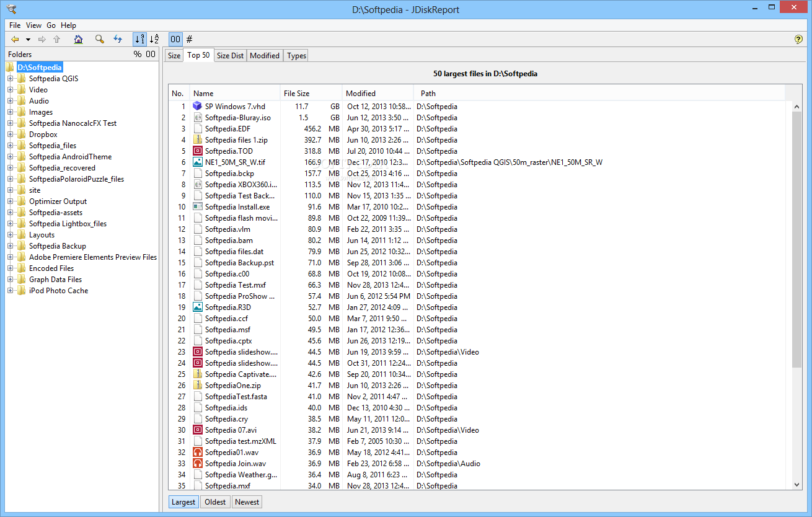Click the Softpedia Install.exe icon

click(x=198, y=207)
